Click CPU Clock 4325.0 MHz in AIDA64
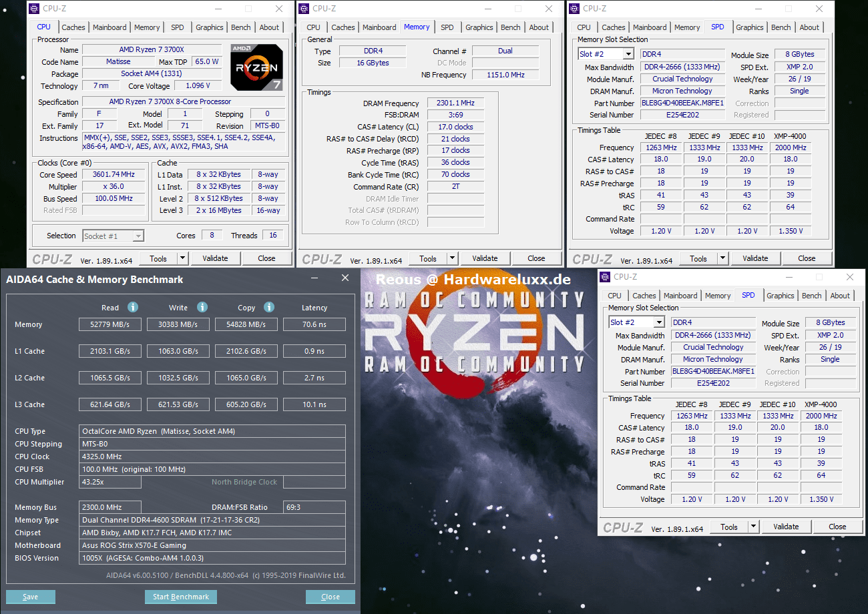This screenshot has height=614, width=868. (x=212, y=456)
